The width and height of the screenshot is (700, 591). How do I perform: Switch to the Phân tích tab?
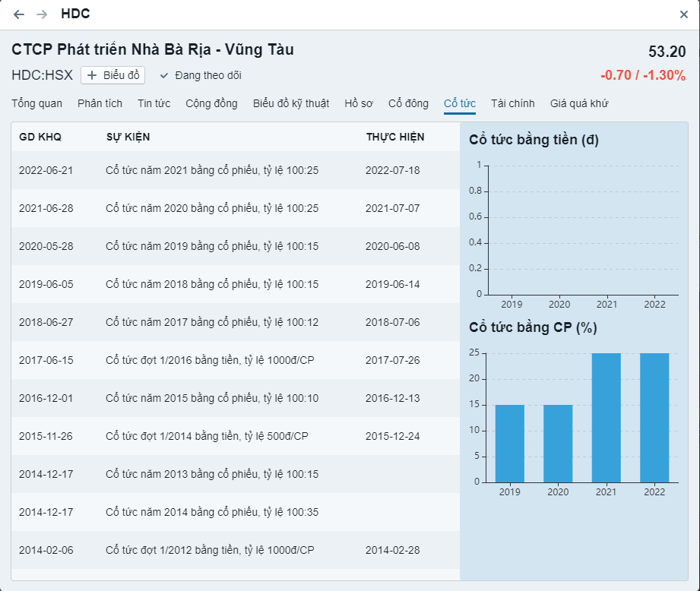point(100,103)
